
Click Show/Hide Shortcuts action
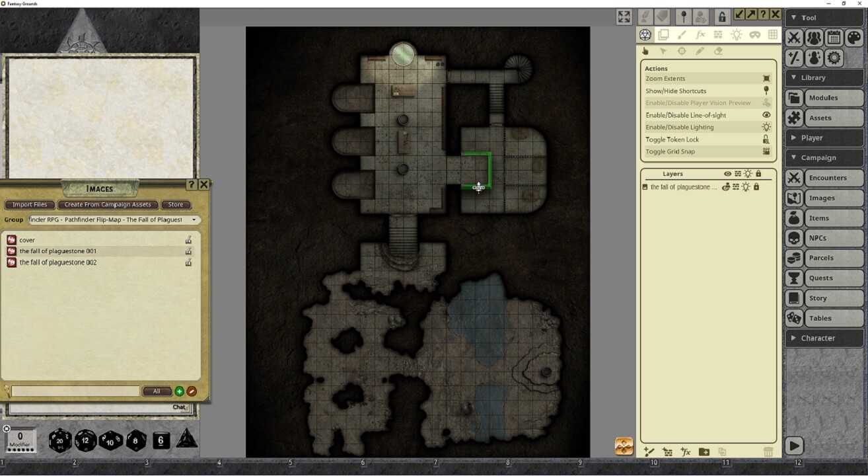pos(708,91)
